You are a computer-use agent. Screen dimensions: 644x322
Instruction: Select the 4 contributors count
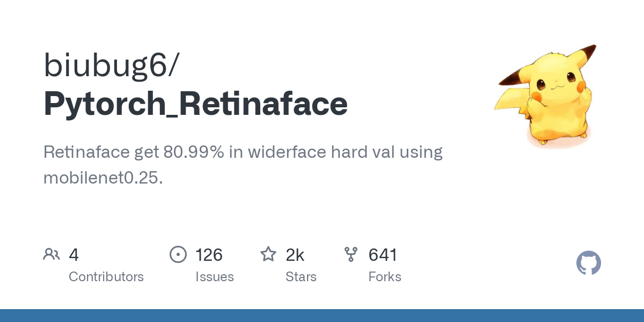pos(74,254)
